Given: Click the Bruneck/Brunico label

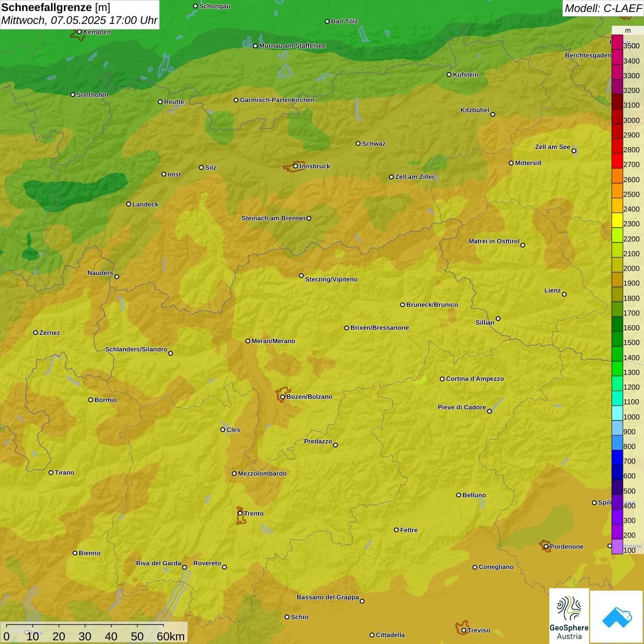Looking at the screenshot, I should pos(432,305).
